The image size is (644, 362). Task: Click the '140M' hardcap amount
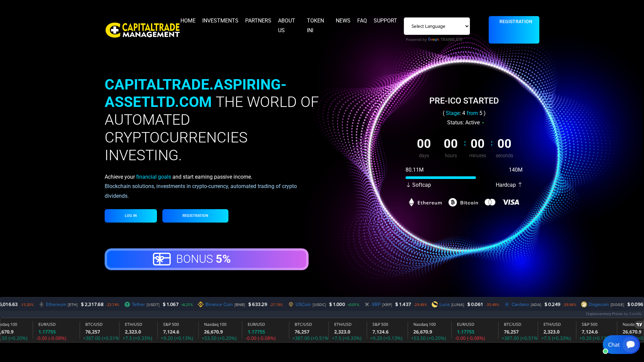(x=516, y=170)
